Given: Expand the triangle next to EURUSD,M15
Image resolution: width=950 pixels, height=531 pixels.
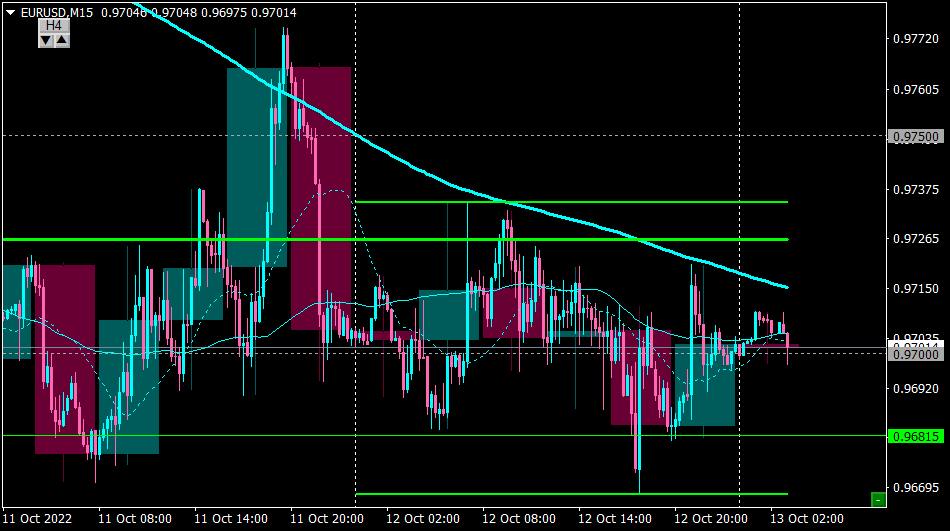Looking at the screenshot, I should [10, 13].
